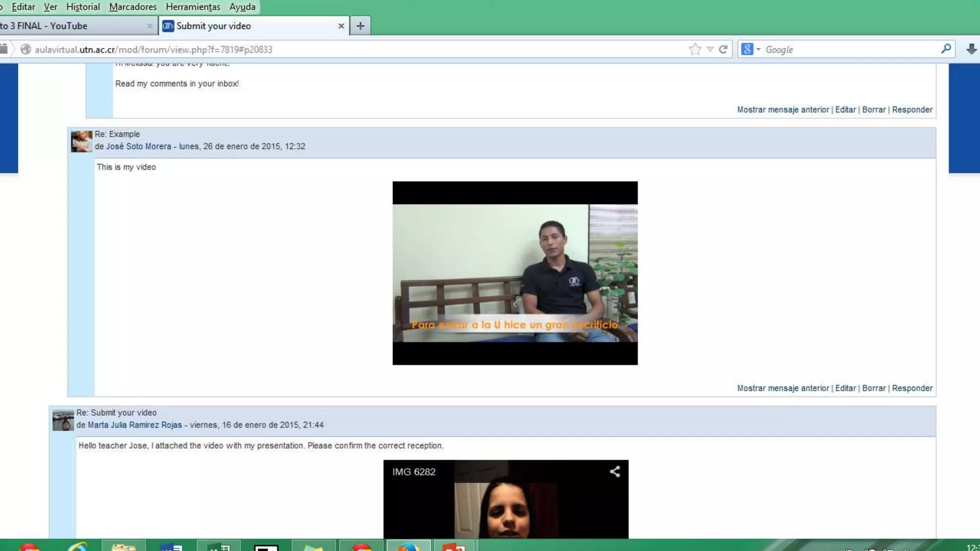Click the 'Re: Submit your video' post subject

116,412
